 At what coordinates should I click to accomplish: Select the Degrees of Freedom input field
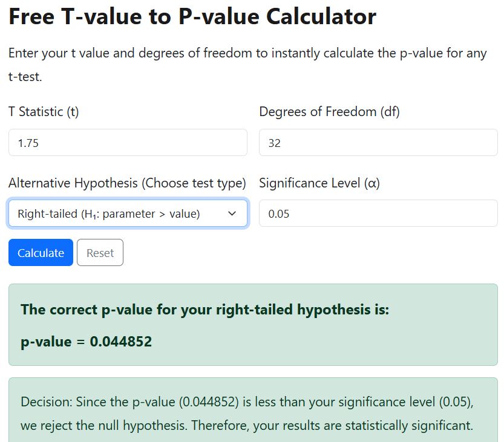378,142
